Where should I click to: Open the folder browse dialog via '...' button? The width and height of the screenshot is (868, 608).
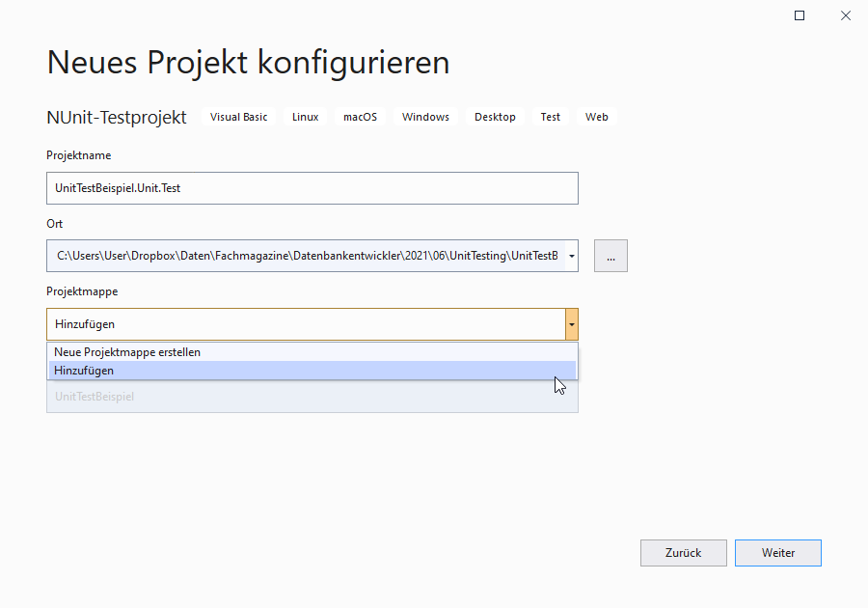pos(610,255)
